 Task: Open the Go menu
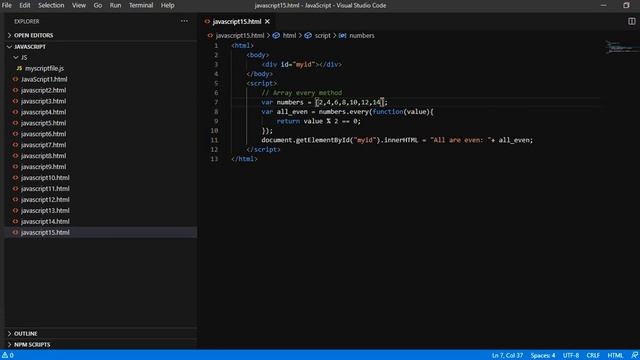click(x=98, y=5)
